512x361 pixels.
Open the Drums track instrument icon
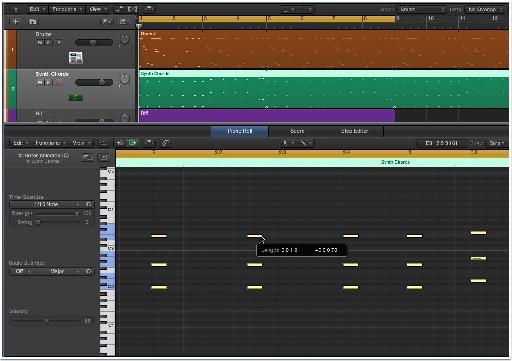[76, 58]
